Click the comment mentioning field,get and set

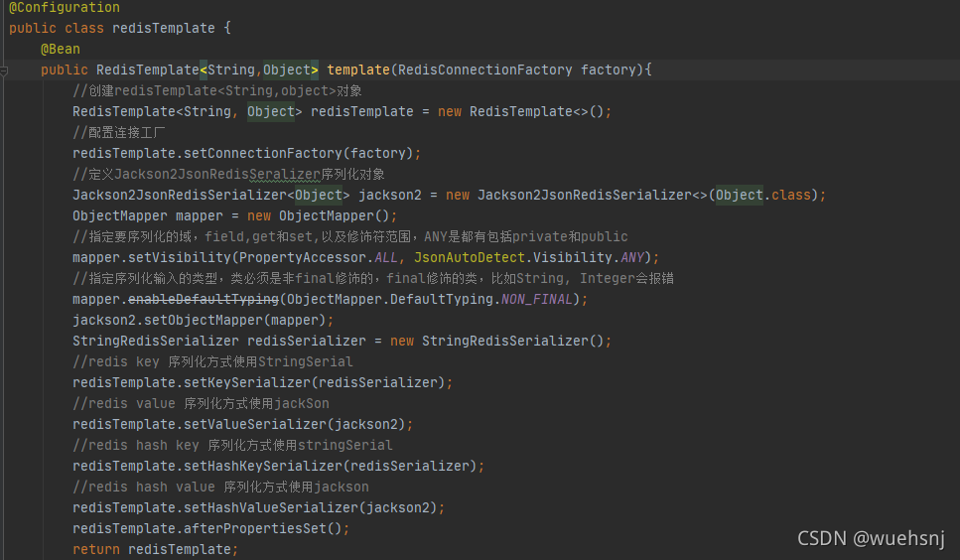tap(350, 237)
